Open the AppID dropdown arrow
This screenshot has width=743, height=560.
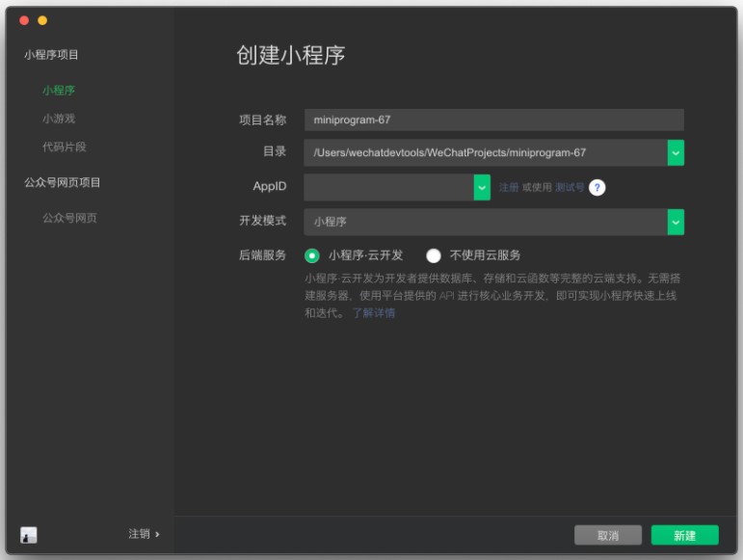coord(482,187)
